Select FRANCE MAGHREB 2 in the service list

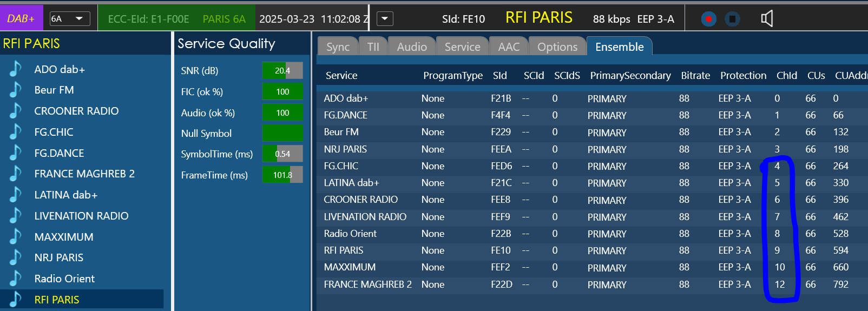[x=84, y=174]
